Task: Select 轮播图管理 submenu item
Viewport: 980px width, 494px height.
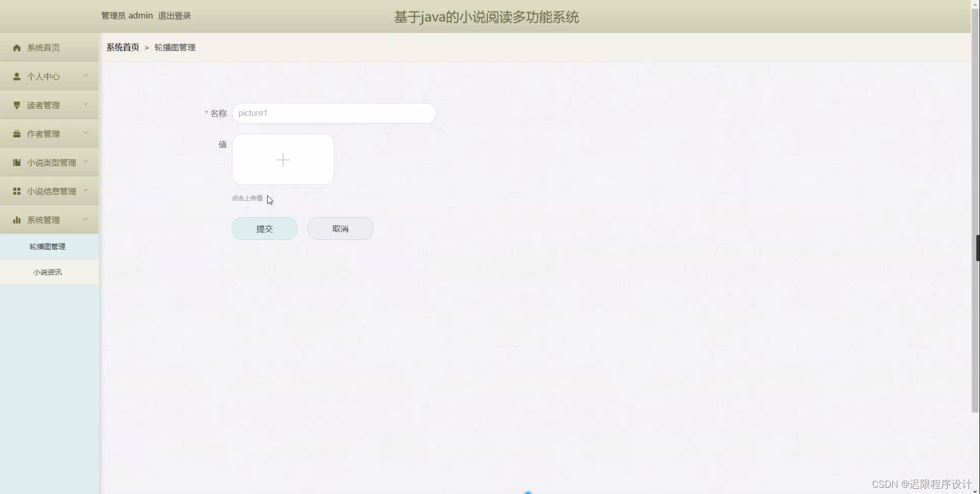Action: pos(50,246)
